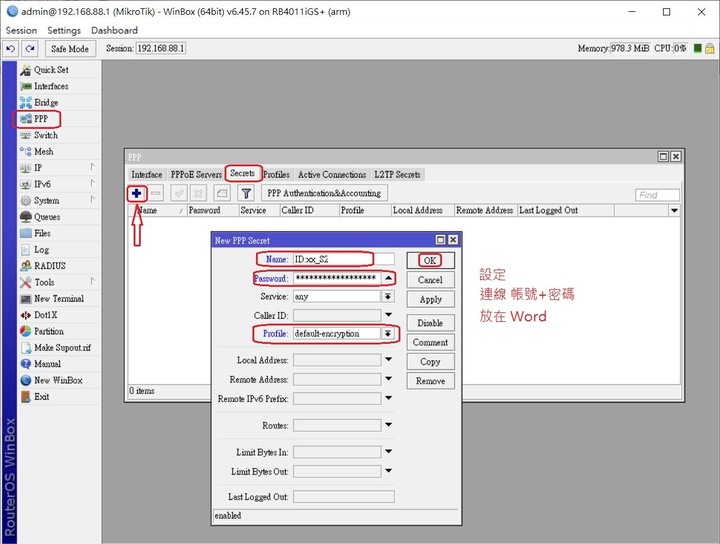
Task: Expand the IPv6 submenu
Action: pos(93,183)
